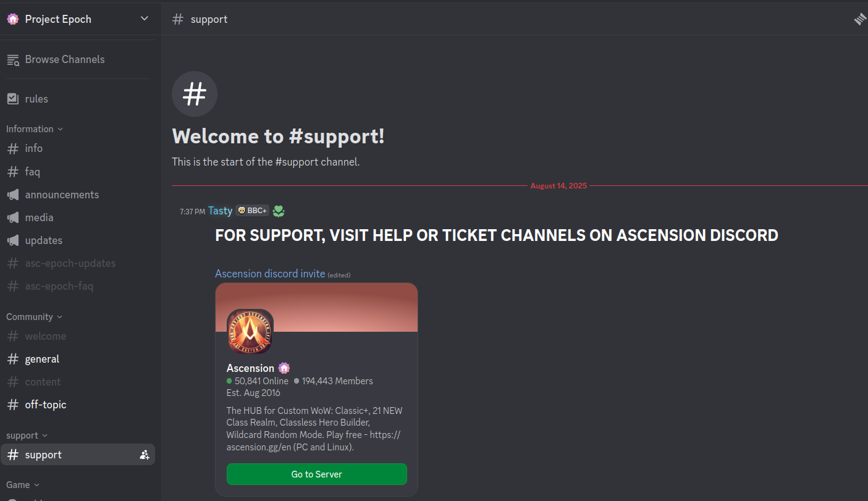Click the megaphone icon for announcements channel
This screenshot has width=868, height=501.
13,195
